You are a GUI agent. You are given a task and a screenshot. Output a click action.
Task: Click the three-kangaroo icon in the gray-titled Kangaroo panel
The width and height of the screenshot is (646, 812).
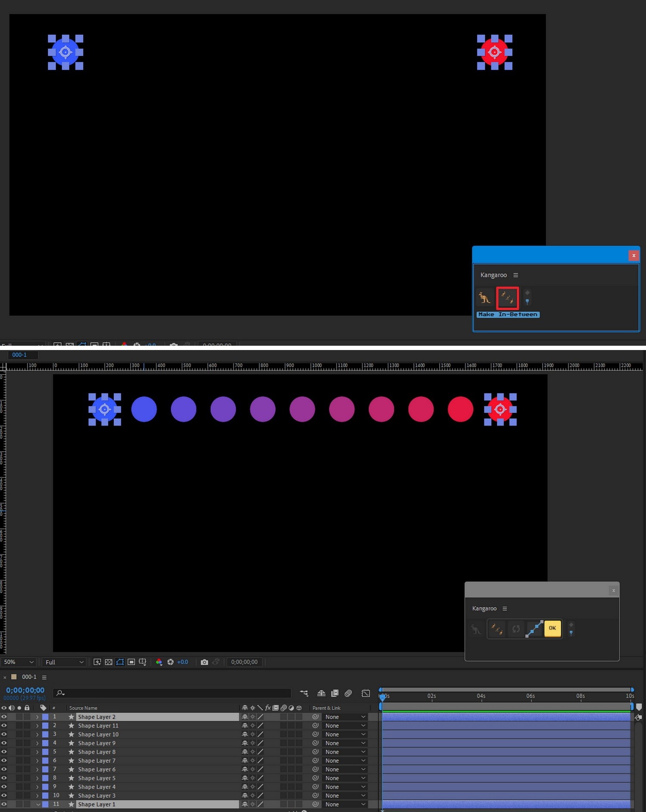(497, 629)
